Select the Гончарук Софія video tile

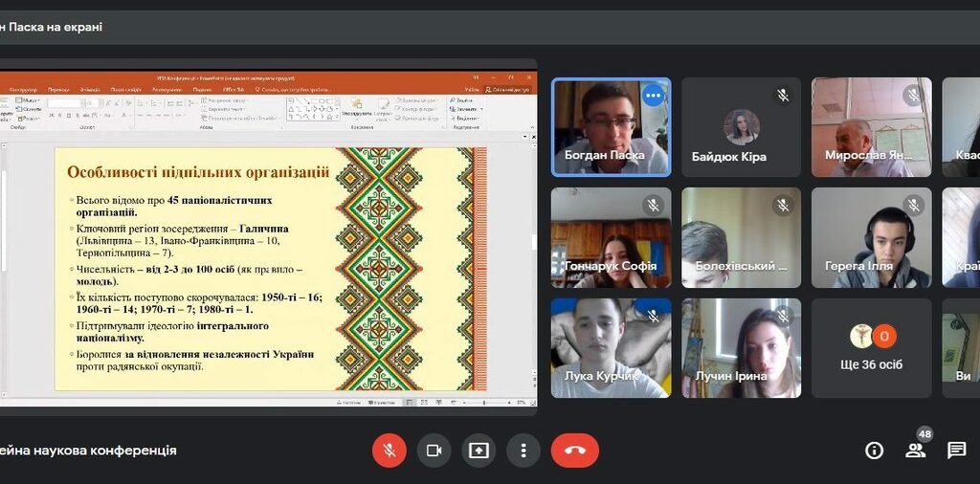click(611, 237)
